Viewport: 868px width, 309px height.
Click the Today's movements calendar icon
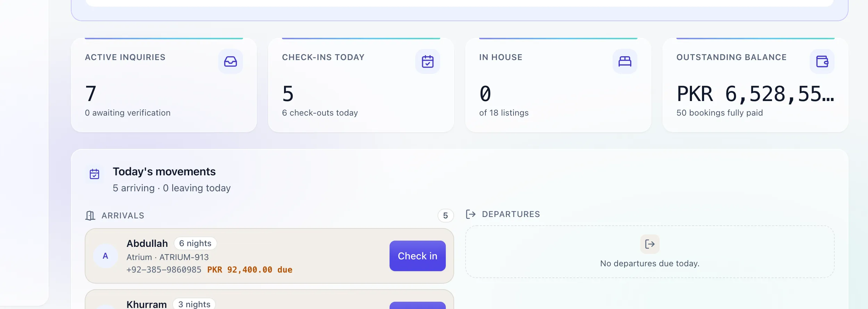[94, 174]
